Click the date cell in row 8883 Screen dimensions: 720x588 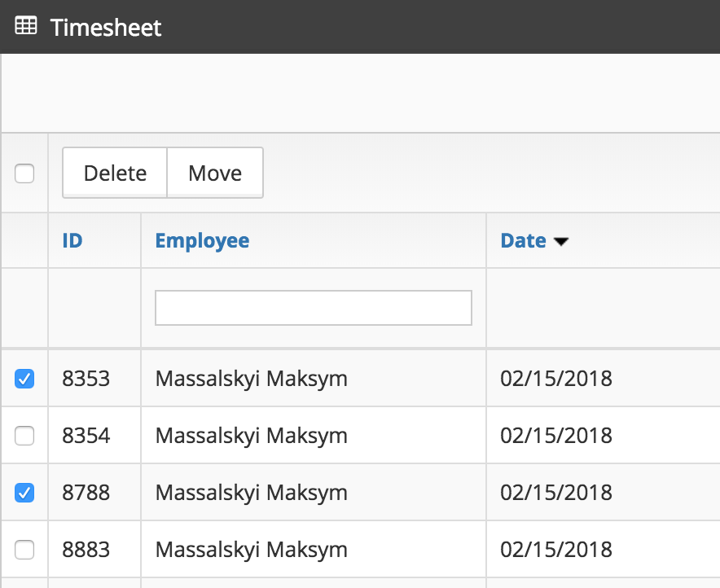pos(555,550)
